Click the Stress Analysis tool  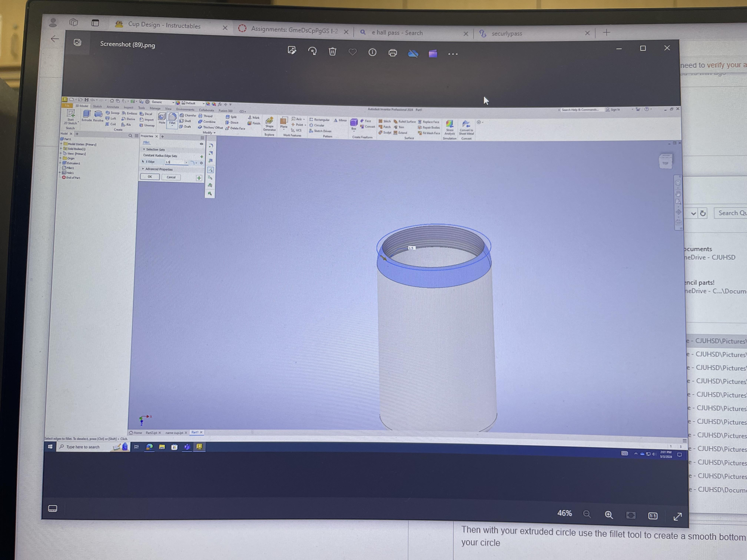click(449, 127)
